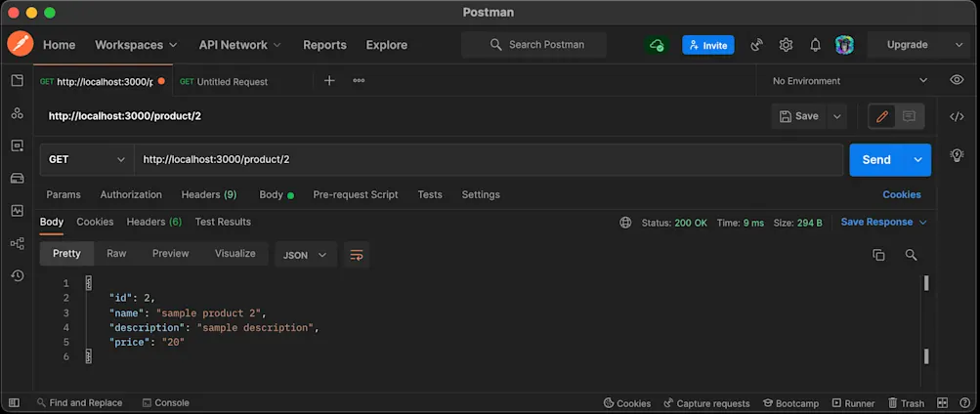This screenshot has width=980, height=414.
Task: Add a new request tab with plus
Action: [x=329, y=80]
